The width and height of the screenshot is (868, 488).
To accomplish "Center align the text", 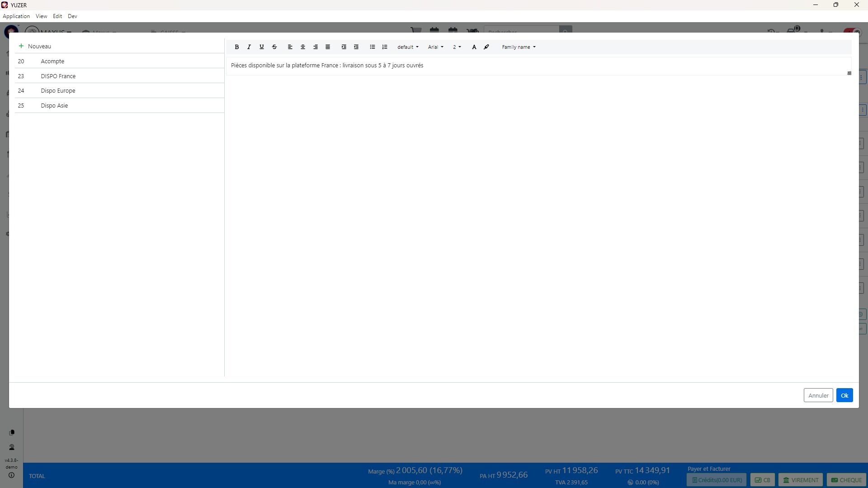I will pos(303,47).
